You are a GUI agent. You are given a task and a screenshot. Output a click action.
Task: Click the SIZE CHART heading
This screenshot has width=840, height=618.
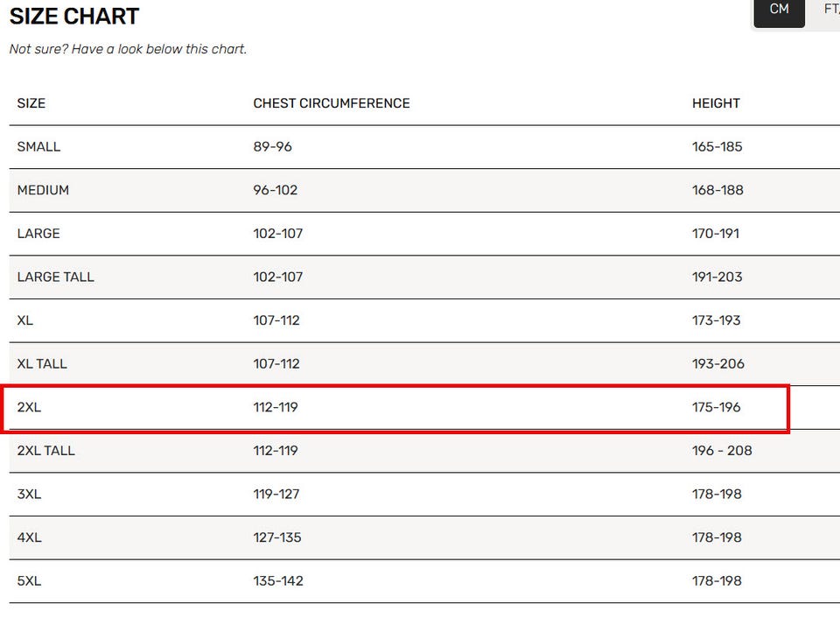(x=74, y=16)
